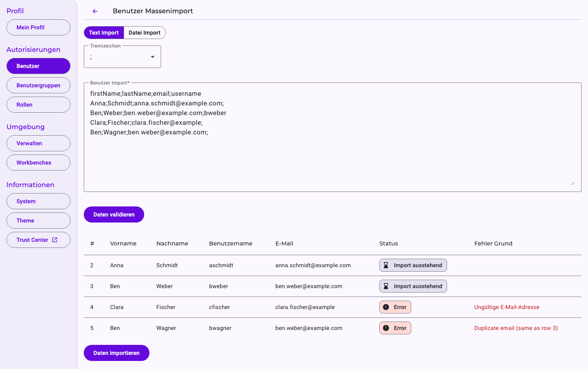Click the E-Mail column header

[x=284, y=243]
